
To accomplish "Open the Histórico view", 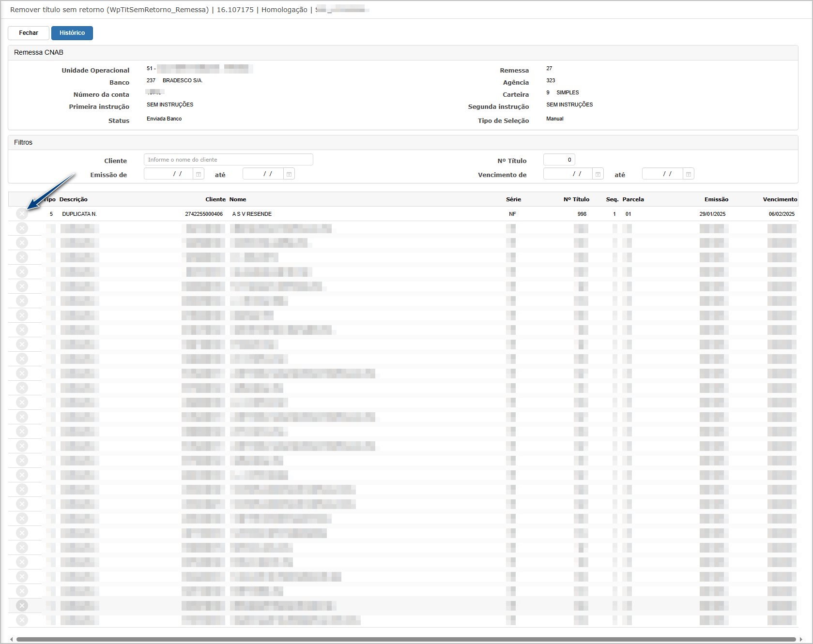I will tap(72, 33).
